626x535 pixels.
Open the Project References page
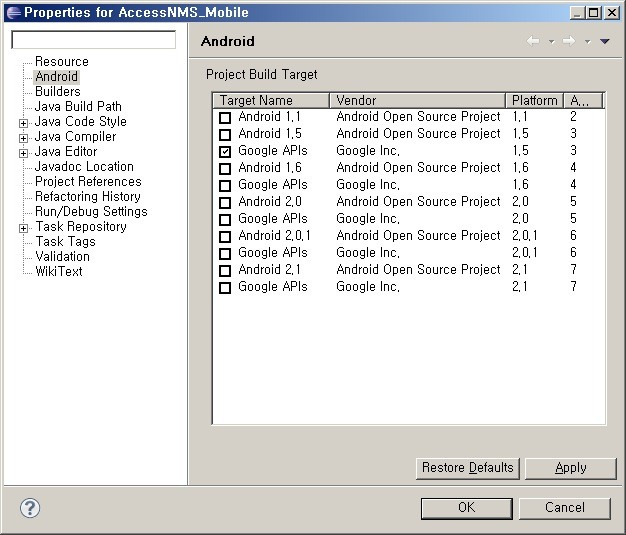pyautogui.click(x=88, y=181)
